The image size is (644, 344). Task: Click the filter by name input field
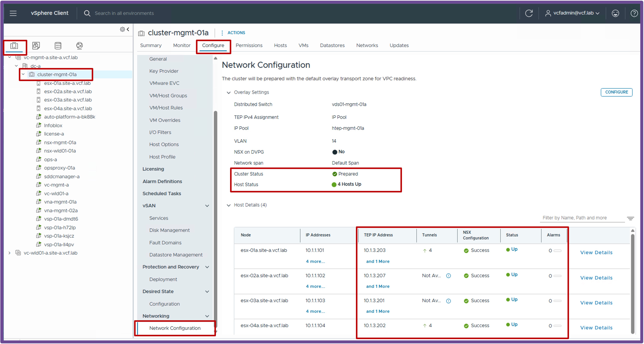(x=582, y=218)
